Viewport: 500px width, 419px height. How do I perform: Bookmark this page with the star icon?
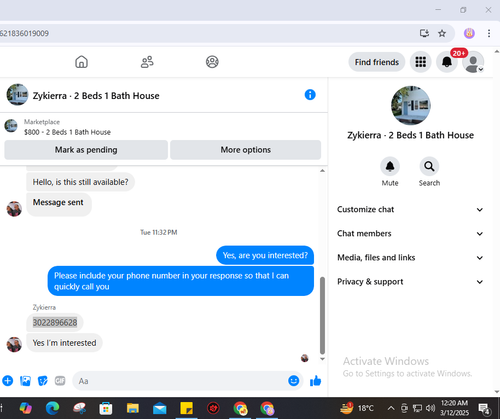tap(442, 33)
